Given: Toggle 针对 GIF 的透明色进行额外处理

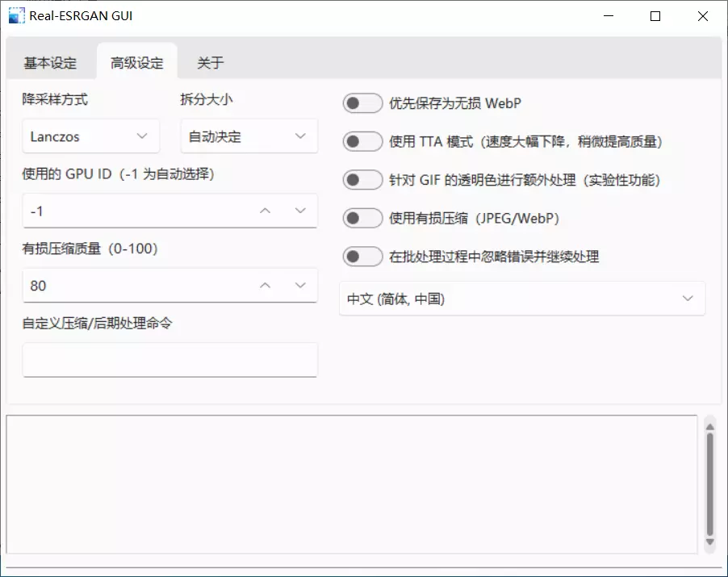Looking at the screenshot, I should click(x=362, y=180).
